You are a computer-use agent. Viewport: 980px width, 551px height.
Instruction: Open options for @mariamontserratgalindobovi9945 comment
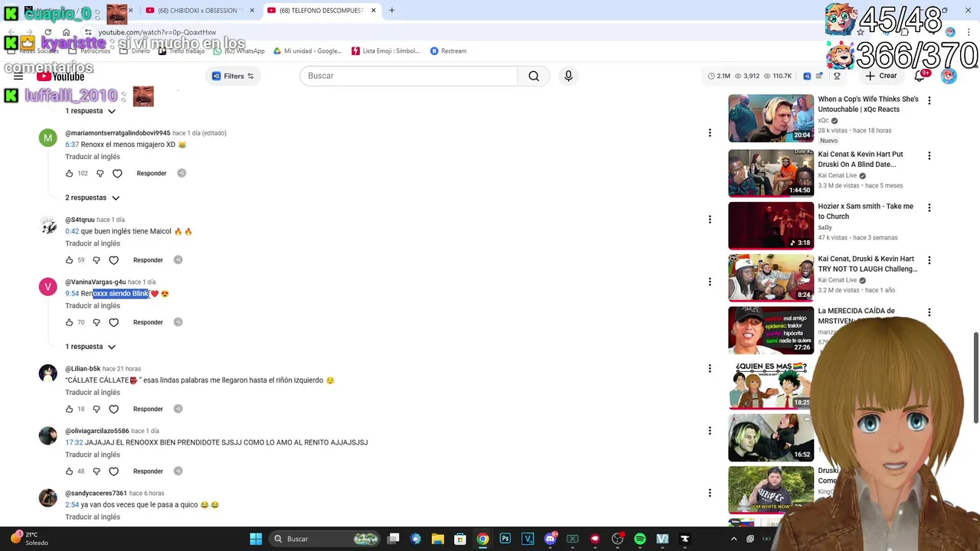coord(710,133)
